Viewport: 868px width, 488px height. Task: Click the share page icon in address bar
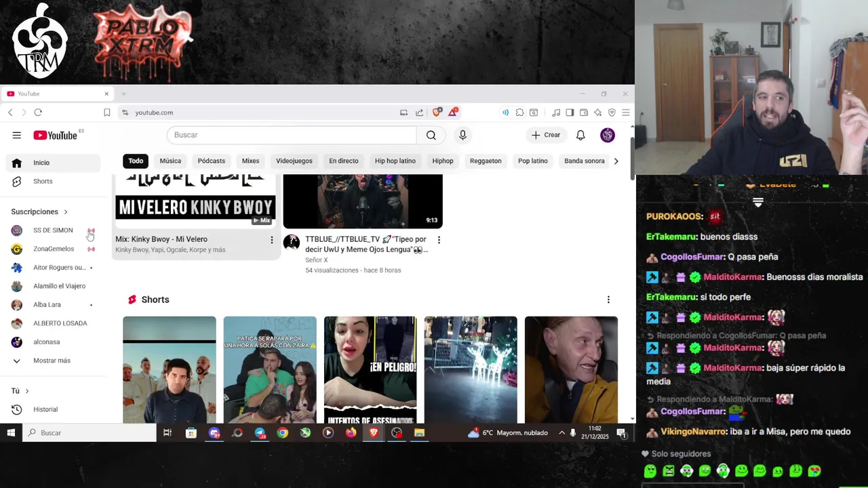click(419, 113)
